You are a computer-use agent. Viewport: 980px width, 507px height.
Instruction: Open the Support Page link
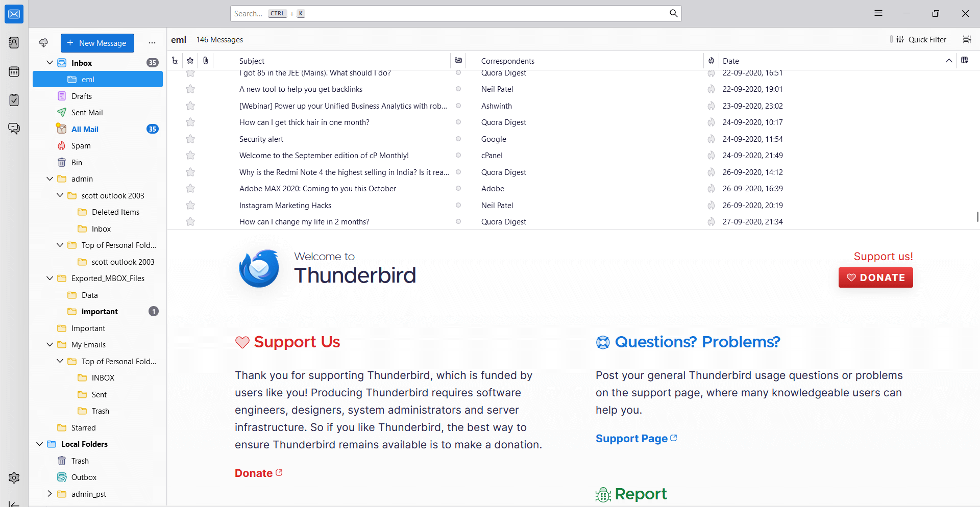[x=636, y=439]
